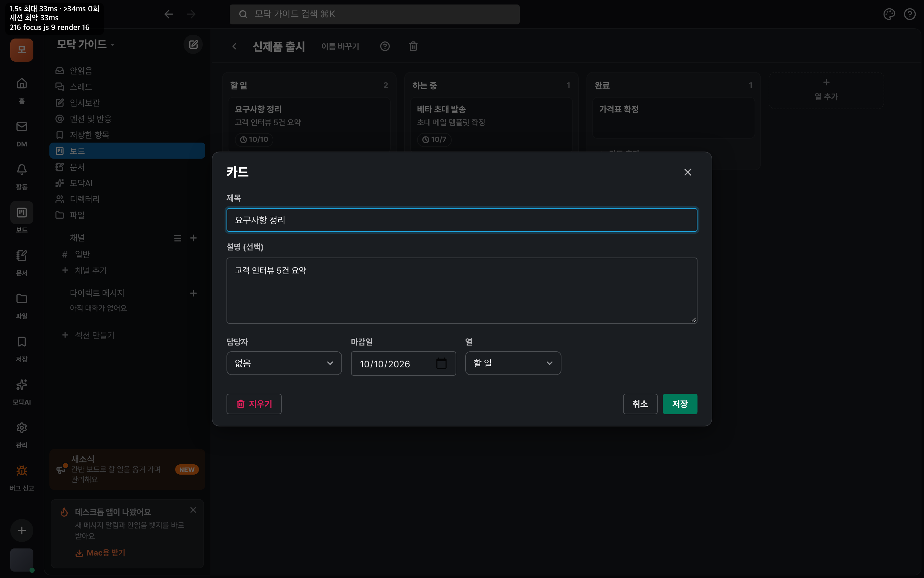Image resolution: width=924 pixels, height=578 pixels.
Task: Click the 열 추가 add column button
Action: pos(826,90)
